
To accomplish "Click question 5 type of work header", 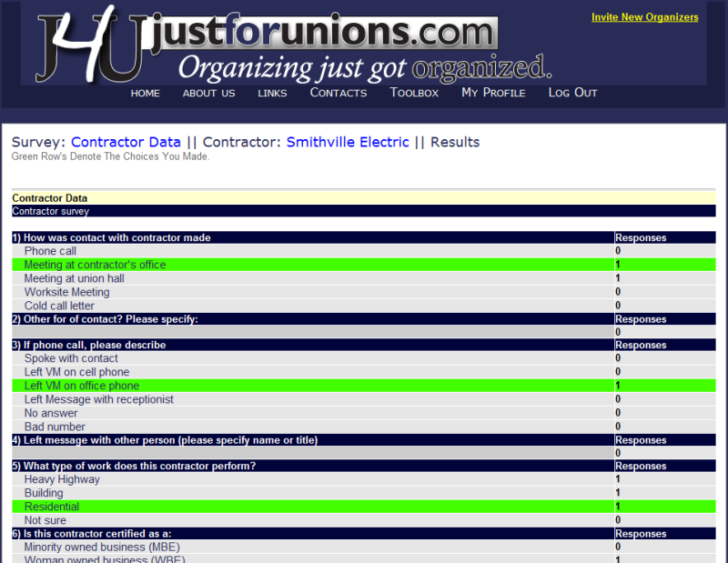I will click(x=134, y=466).
